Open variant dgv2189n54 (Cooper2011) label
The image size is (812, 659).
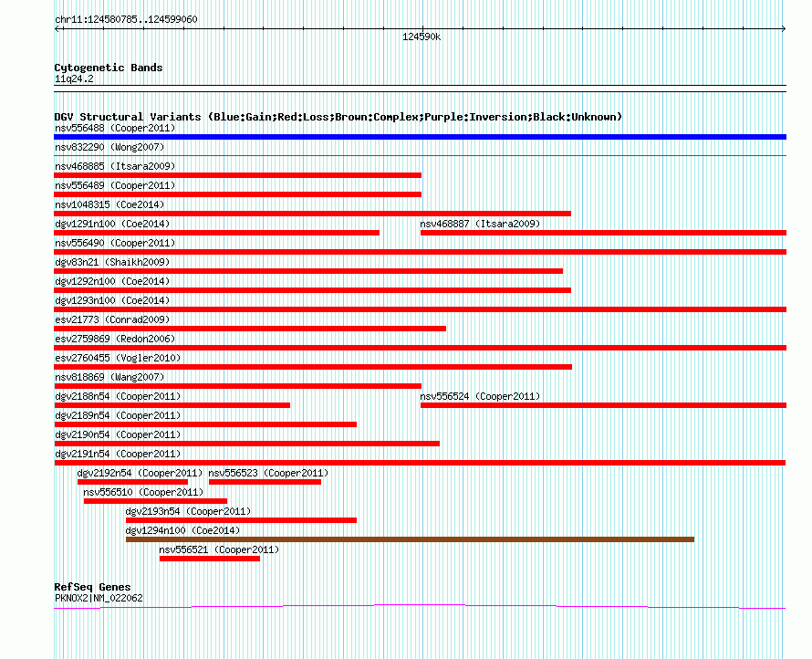point(118,415)
